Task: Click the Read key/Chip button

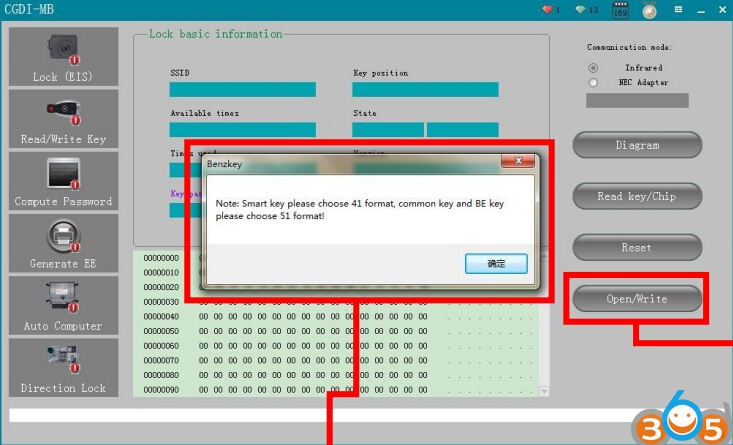Action: [637, 196]
